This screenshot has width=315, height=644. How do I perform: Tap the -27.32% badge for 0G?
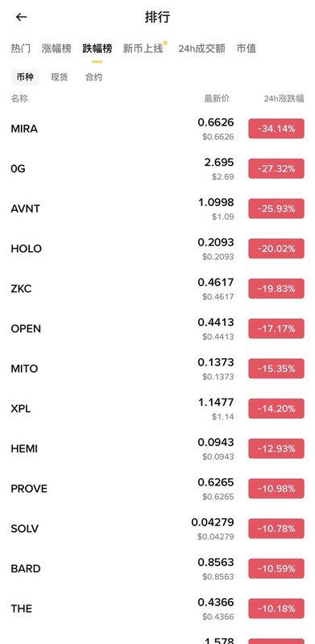[x=276, y=169]
